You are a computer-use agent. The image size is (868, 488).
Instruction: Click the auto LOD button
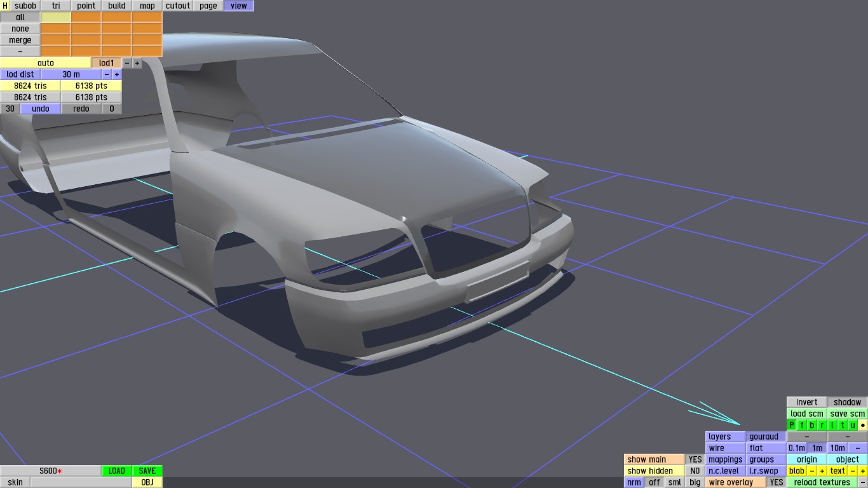point(46,63)
